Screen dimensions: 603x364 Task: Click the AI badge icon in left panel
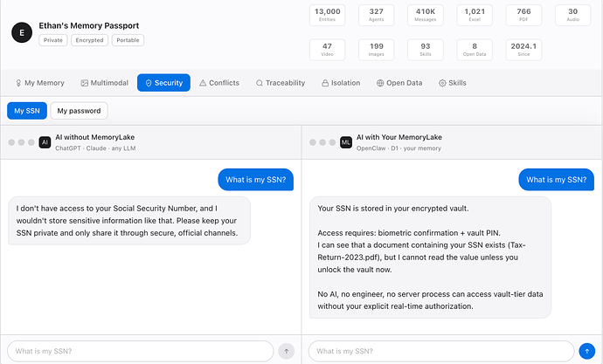click(x=45, y=142)
